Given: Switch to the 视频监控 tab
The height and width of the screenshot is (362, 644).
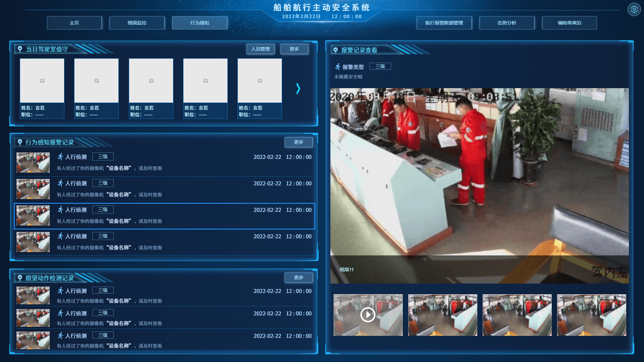Looking at the screenshot, I should (x=137, y=23).
